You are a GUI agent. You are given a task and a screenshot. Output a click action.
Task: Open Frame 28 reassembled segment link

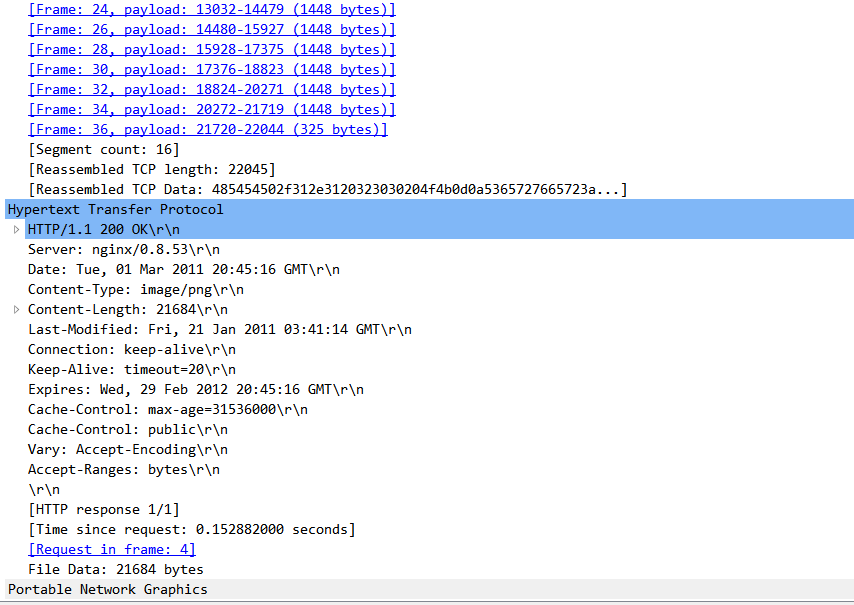point(212,49)
